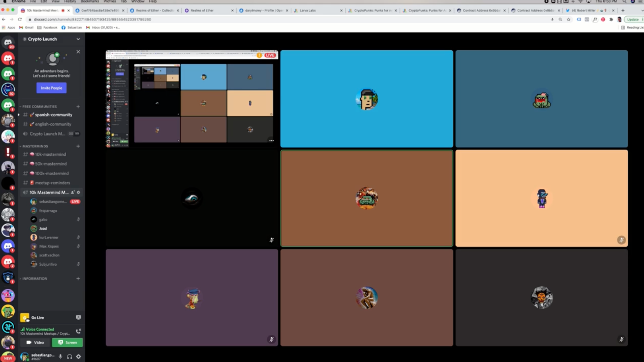Disconnect from voice channel
The image size is (644, 362).
pyautogui.click(x=78, y=331)
